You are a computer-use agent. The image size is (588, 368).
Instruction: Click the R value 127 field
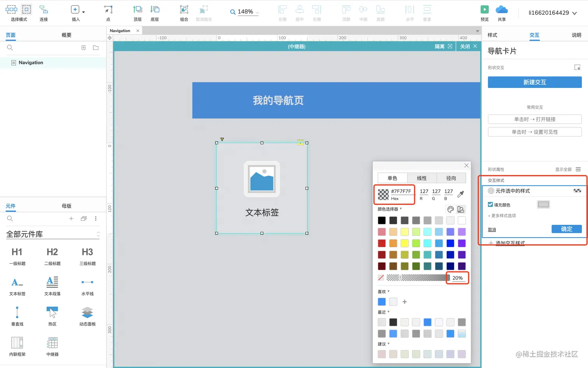tap(424, 191)
